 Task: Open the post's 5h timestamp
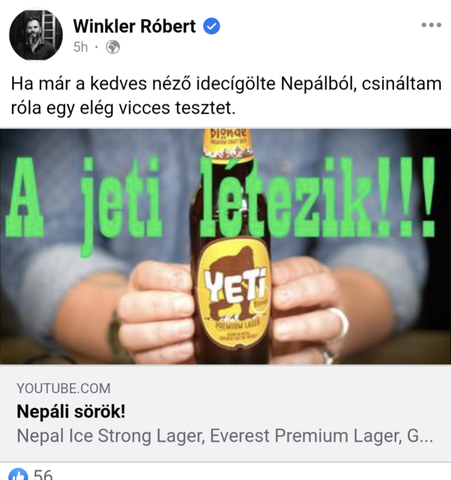[80, 47]
